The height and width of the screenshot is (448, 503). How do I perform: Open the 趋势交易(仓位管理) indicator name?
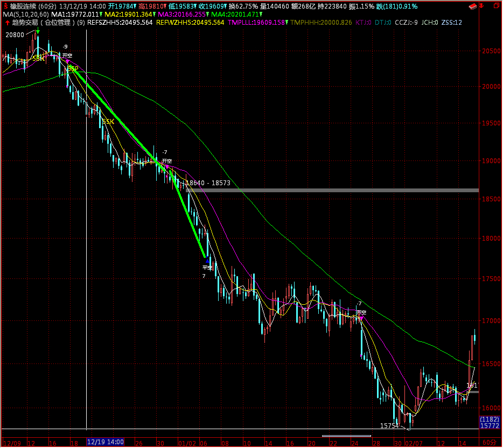[x=43, y=23]
